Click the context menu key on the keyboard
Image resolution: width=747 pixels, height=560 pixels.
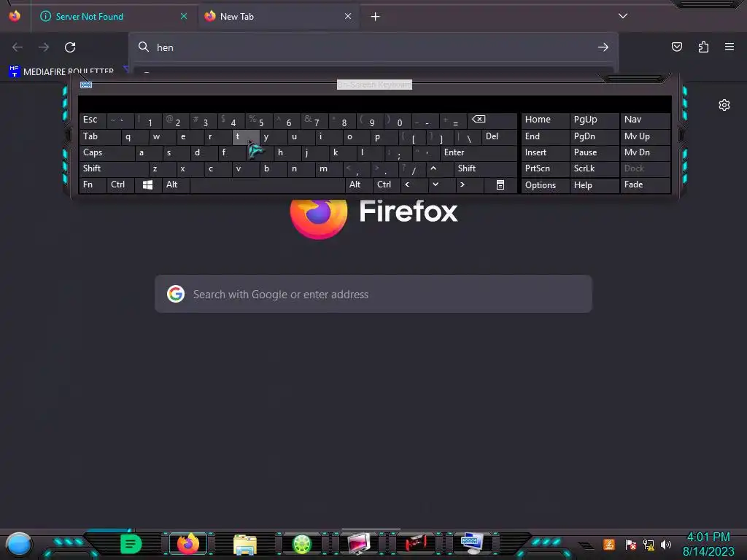(x=500, y=184)
